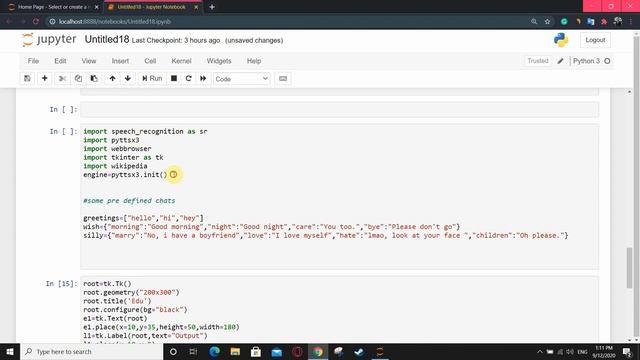The width and height of the screenshot is (640, 360).
Task: Move selected cell up arrow
Action: tap(112, 78)
